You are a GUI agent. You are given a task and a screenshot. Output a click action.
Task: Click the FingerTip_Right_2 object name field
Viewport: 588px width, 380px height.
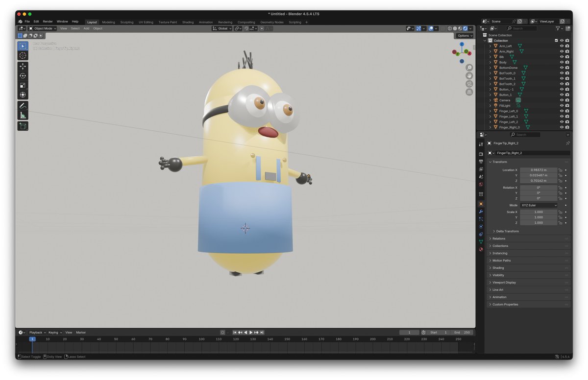(x=532, y=153)
